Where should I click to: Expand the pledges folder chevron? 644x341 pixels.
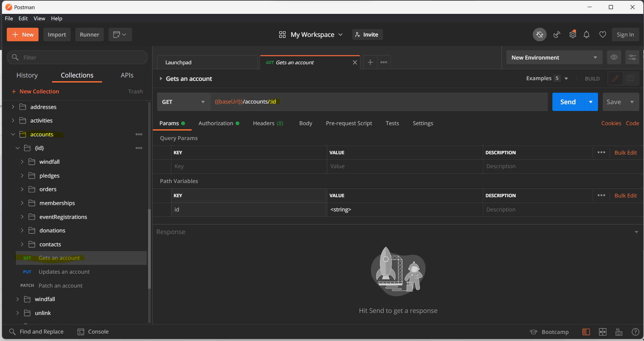point(22,176)
